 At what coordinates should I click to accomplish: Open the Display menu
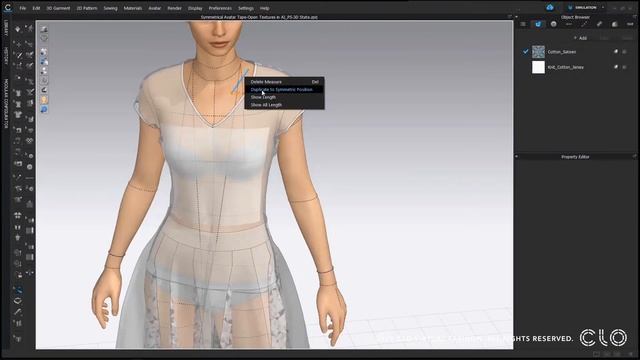point(195,8)
